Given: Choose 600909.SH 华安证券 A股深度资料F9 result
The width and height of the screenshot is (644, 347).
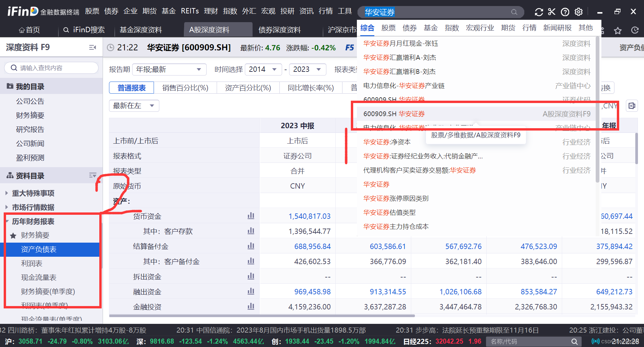Looking at the screenshot, I should pos(476,114).
